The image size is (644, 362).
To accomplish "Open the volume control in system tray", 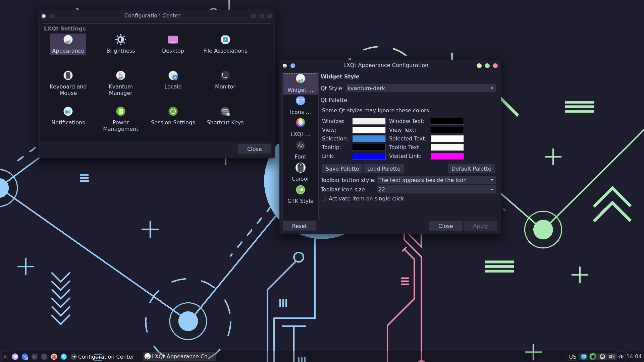I will (611, 357).
